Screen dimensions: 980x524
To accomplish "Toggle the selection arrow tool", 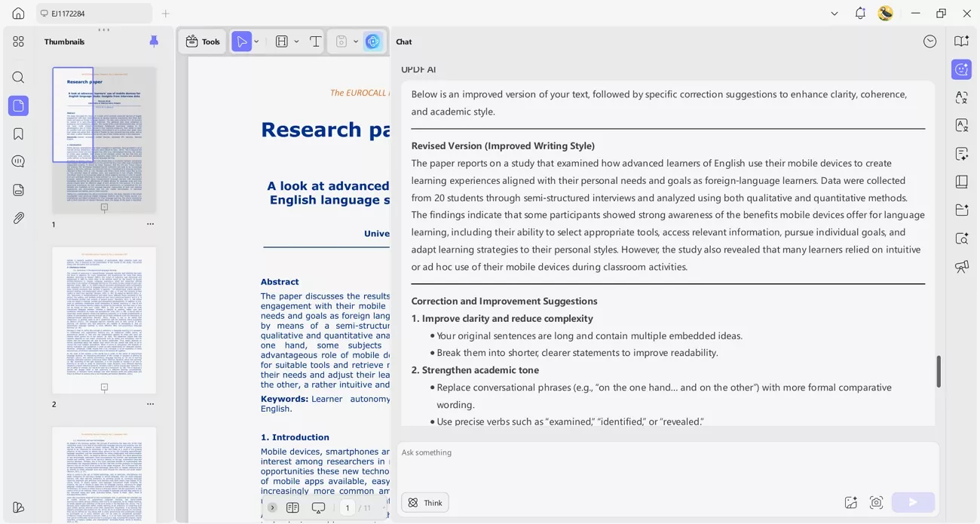I will [x=242, y=41].
